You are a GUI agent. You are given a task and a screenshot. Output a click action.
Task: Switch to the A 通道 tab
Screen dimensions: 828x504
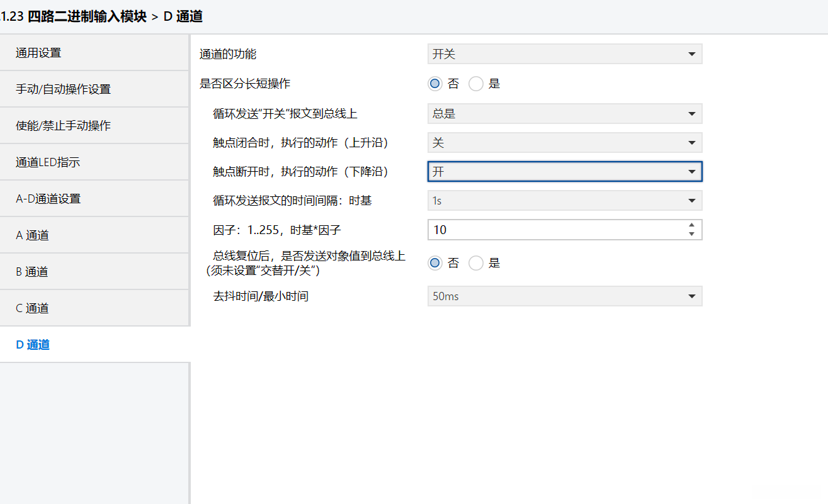click(x=94, y=235)
